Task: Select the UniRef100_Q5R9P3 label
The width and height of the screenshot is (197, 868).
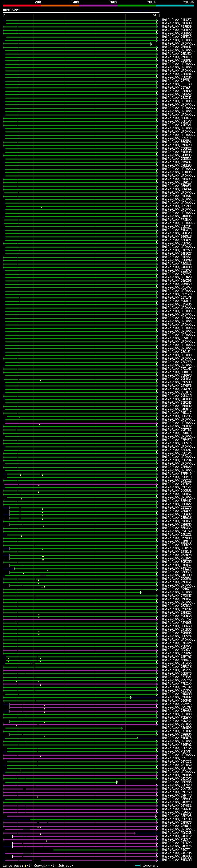Action: 177,375
